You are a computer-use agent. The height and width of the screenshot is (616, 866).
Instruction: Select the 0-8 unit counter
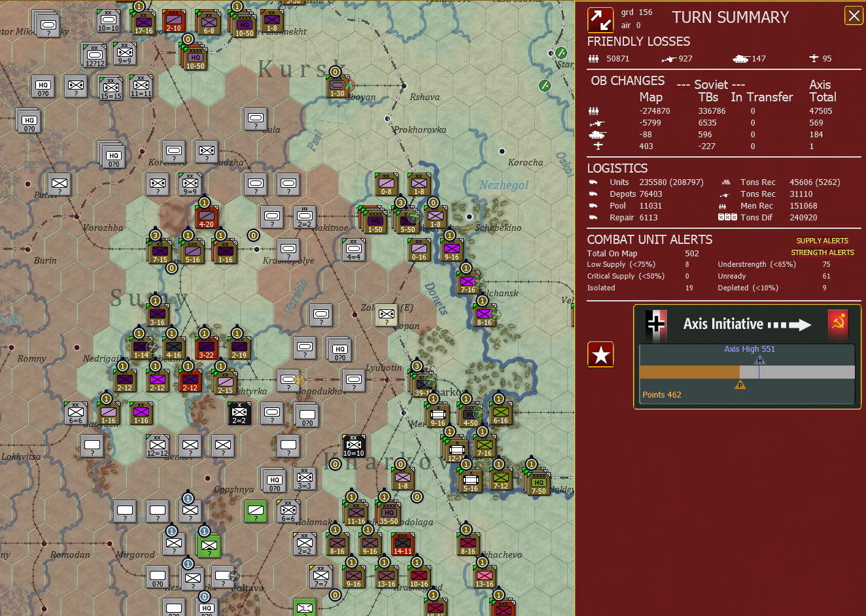click(x=386, y=185)
